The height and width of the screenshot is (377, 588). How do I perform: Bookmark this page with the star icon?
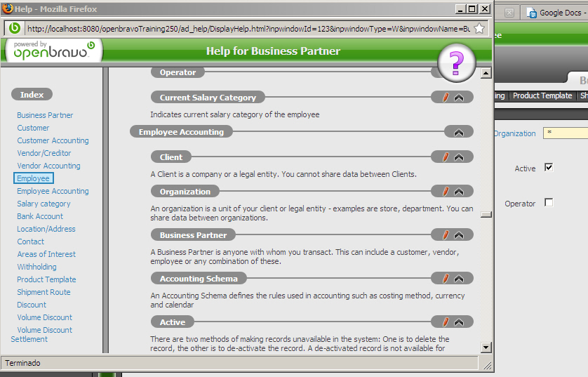(x=479, y=28)
